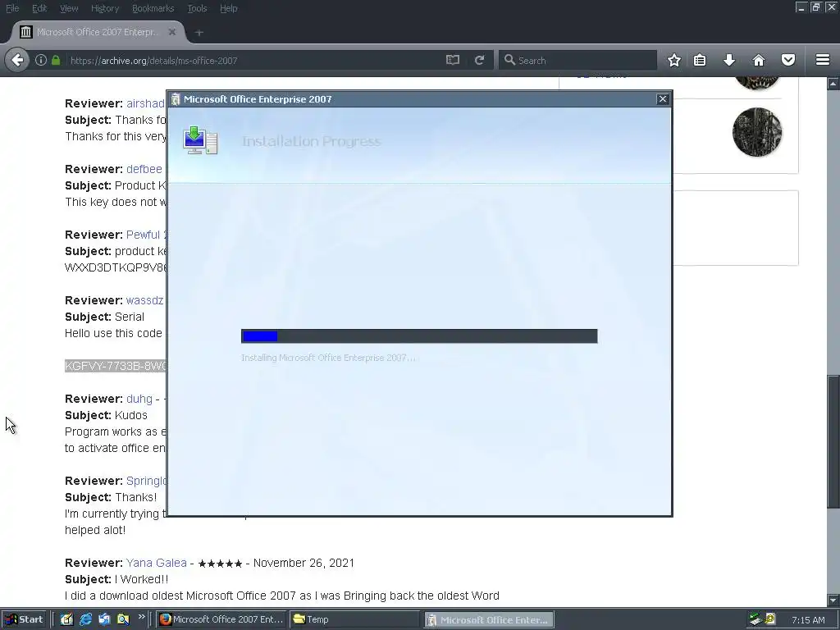
Task: Open the View menu
Action: [69, 8]
